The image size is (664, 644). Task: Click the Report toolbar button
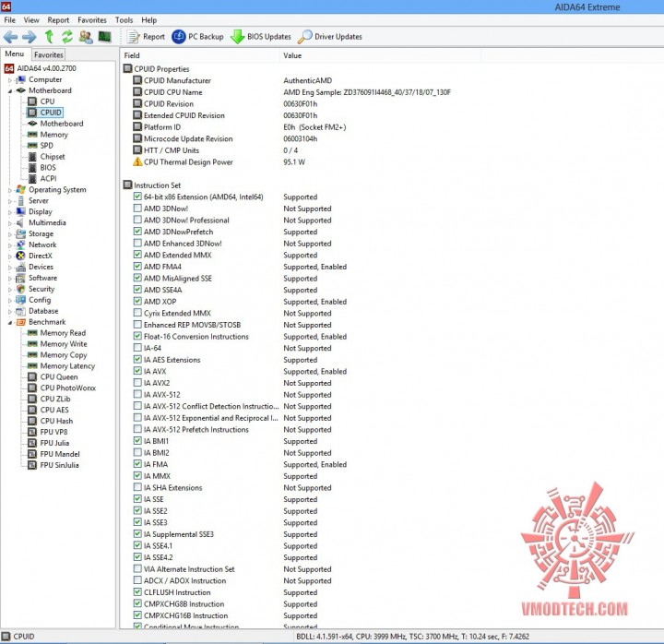(x=146, y=37)
